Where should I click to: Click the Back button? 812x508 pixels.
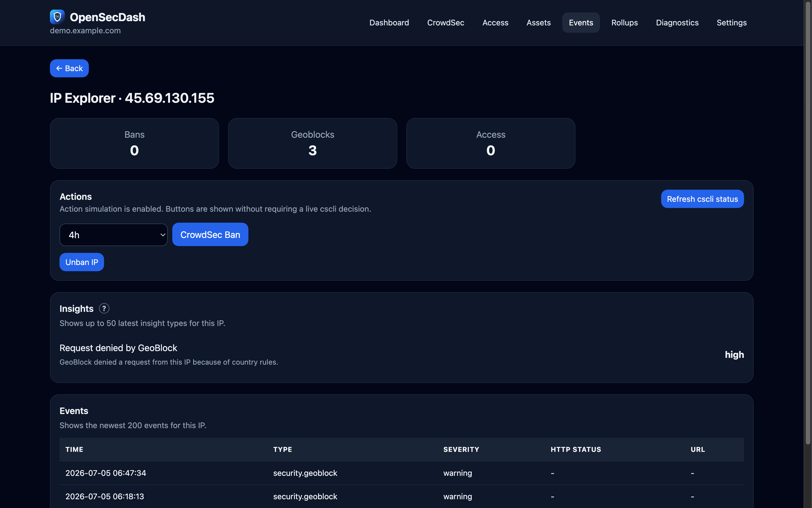pyautogui.click(x=69, y=68)
